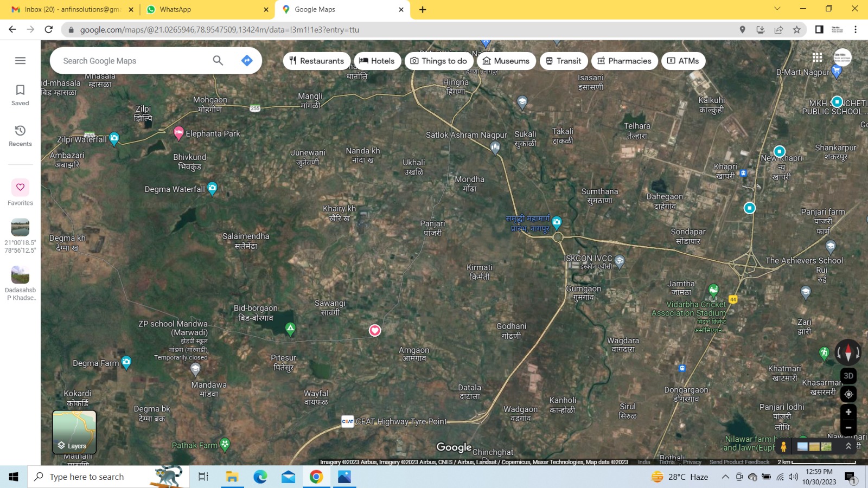Screen dimensions: 868x488
Task: Toggle 3D view button
Action: (x=848, y=376)
